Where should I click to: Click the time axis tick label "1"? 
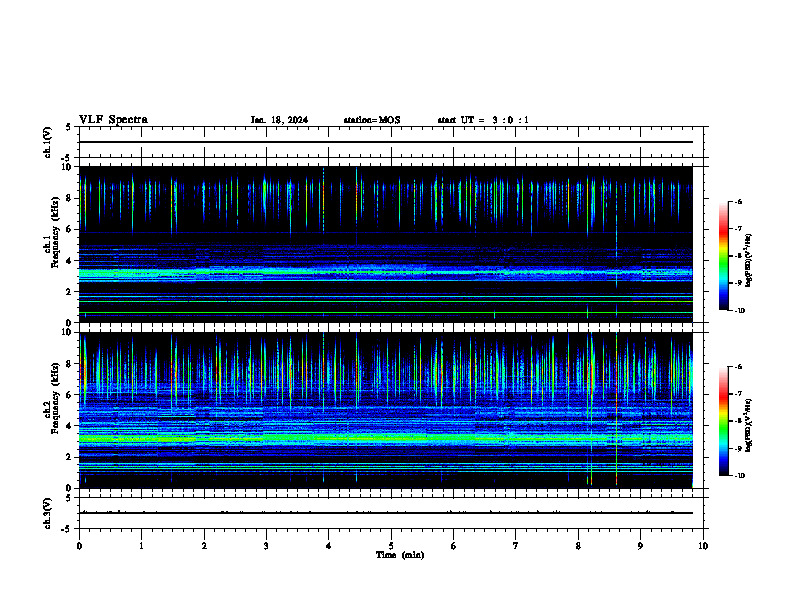[x=141, y=546]
